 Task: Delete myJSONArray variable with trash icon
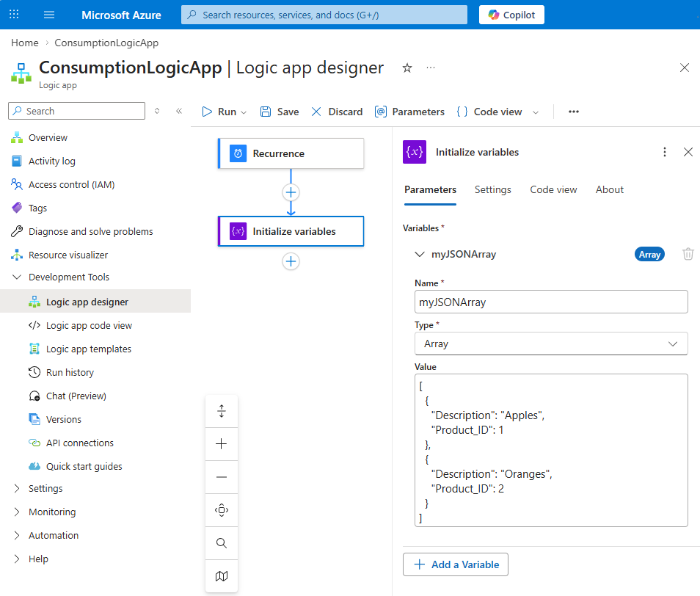click(x=688, y=254)
